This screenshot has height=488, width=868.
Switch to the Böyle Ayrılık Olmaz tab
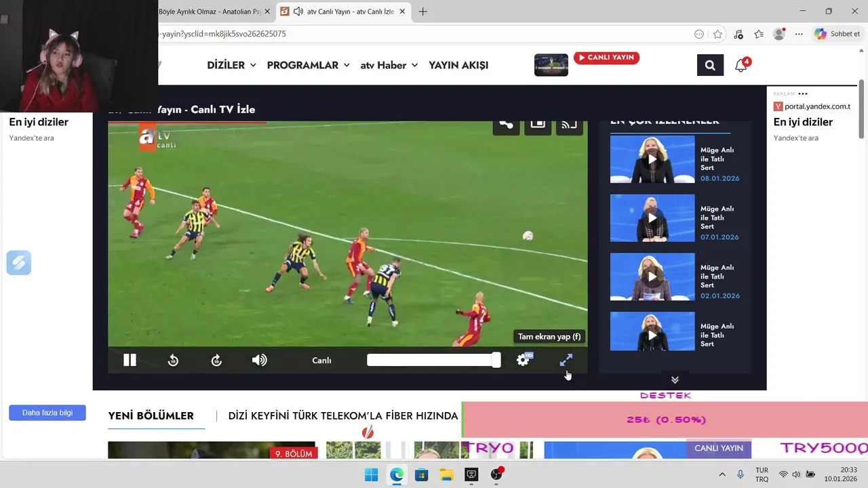pyautogui.click(x=210, y=12)
